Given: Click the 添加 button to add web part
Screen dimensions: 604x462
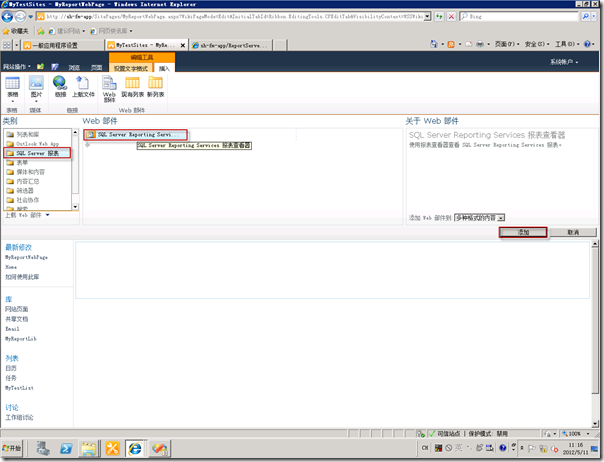Looking at the screenshot, I should pyautogui.click(x=523, y=232).
